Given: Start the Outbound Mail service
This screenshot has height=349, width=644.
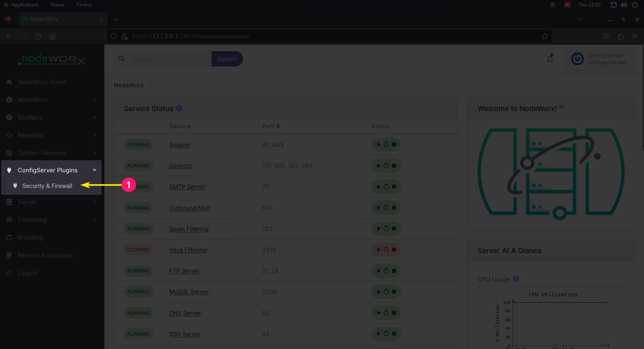Looking at the screenshot, I should pyautogui.click(x=378, y=208).
